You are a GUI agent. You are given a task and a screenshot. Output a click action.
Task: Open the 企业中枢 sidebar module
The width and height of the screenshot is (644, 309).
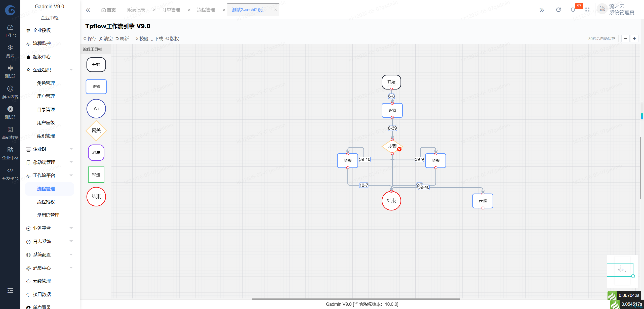(10, 153)
